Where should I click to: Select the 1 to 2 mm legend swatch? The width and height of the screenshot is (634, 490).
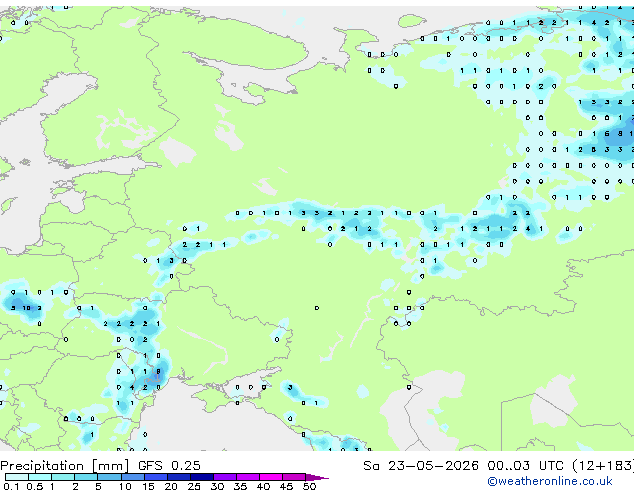point(63,477)
